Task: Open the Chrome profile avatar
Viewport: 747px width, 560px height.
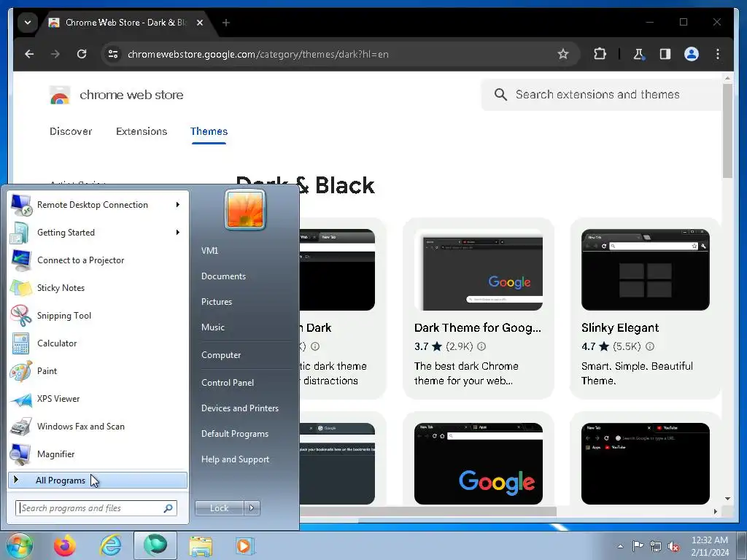Action: [692, 54]
